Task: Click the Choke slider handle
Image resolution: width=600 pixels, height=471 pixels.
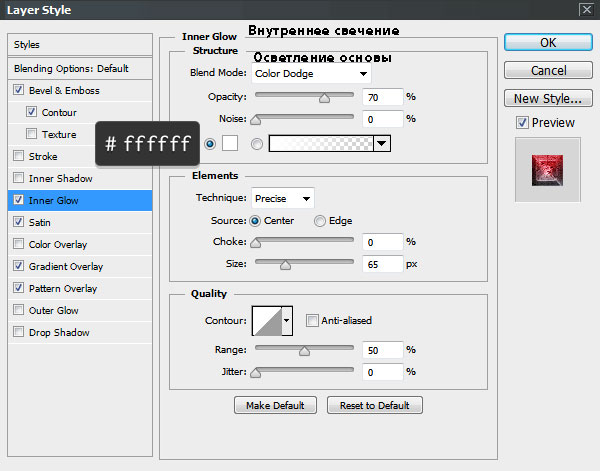Action: [x=255, y=243]
